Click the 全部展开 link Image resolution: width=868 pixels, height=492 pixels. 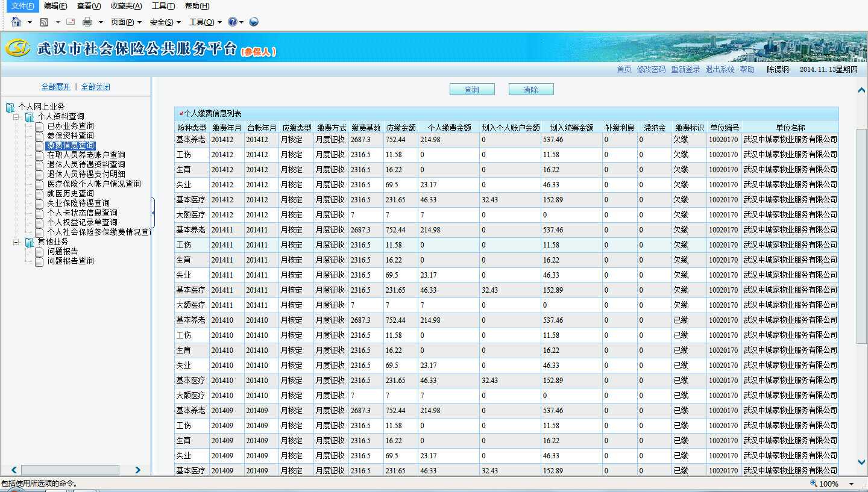click(55, 87)
